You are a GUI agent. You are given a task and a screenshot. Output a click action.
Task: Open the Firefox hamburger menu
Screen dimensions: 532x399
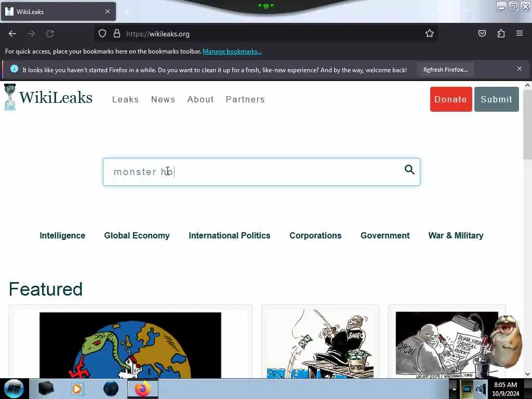click(x=520, y=33)
